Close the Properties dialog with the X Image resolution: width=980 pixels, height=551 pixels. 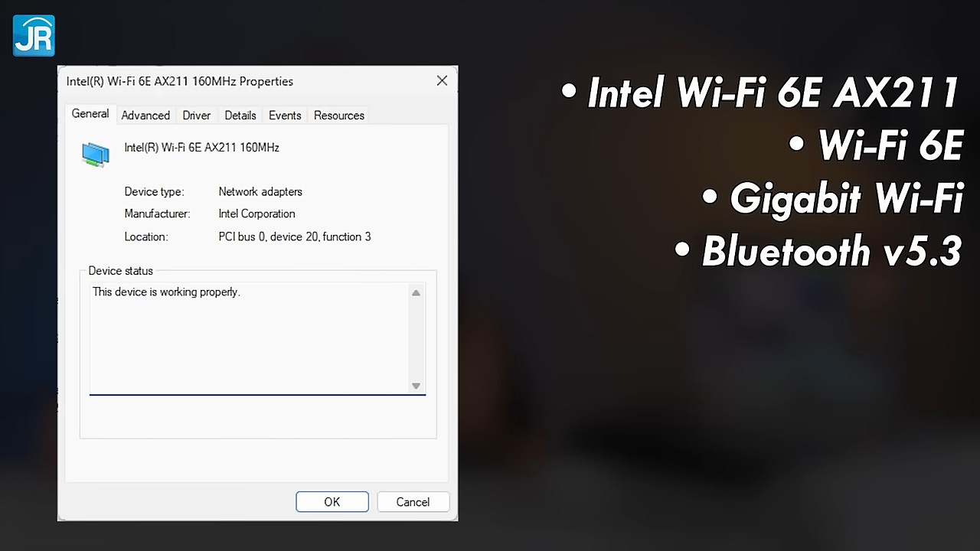[x=442, y=80]
